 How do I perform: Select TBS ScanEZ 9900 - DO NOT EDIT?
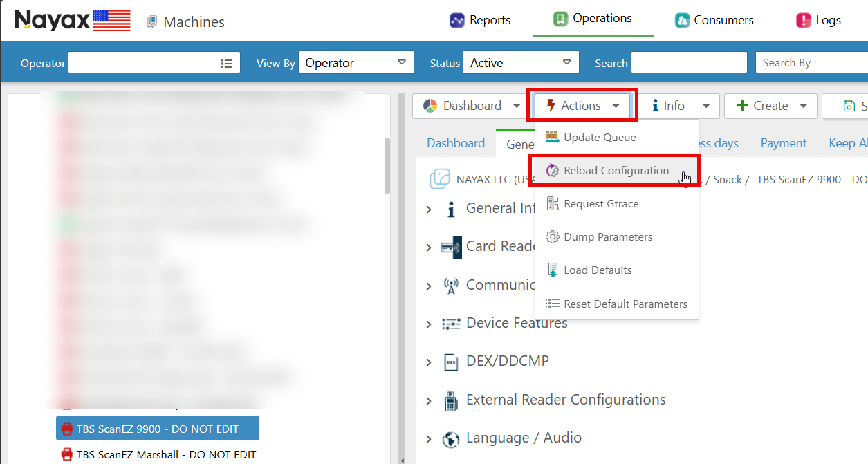click(158, 429)
